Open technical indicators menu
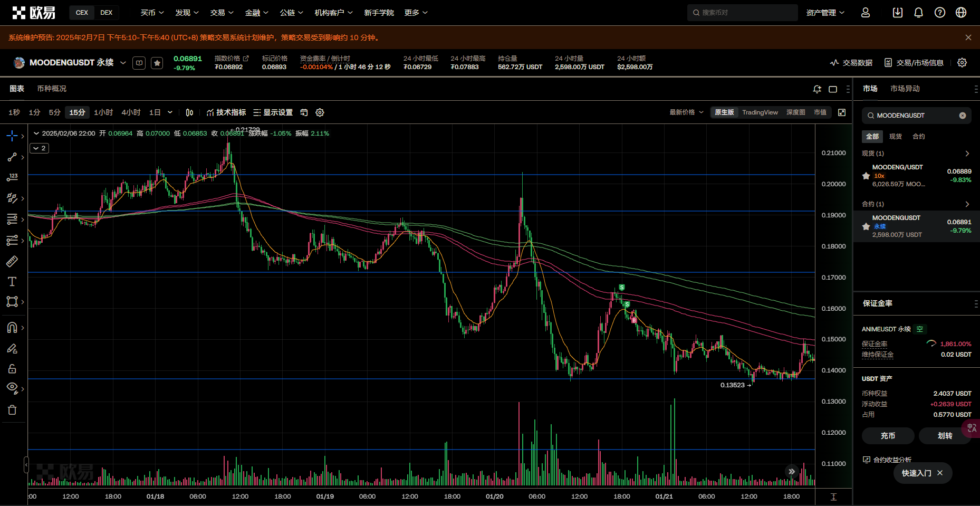 226,112
